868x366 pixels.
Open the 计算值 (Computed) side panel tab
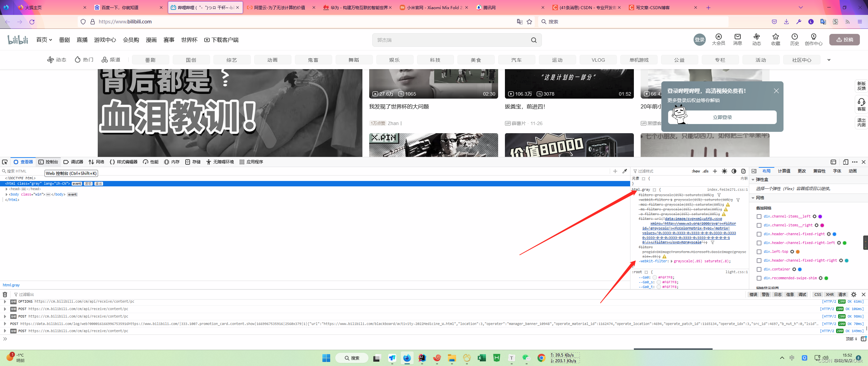(784, 171)
